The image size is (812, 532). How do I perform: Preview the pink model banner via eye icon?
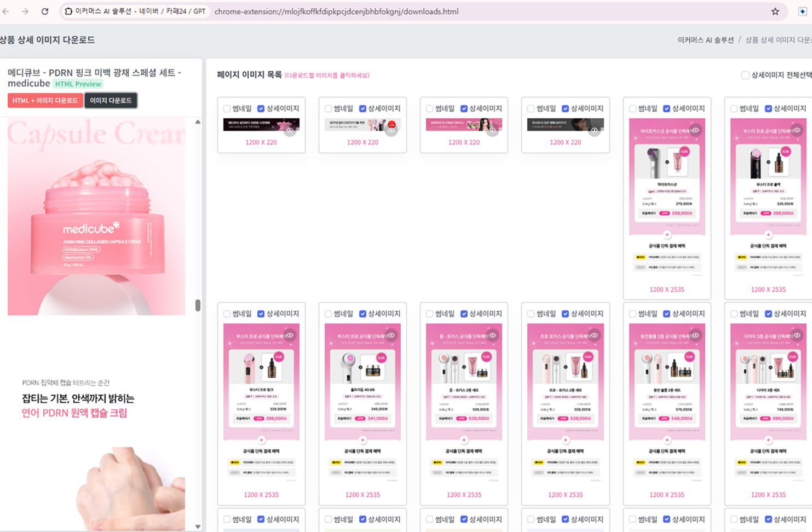[x=492, y=130]
